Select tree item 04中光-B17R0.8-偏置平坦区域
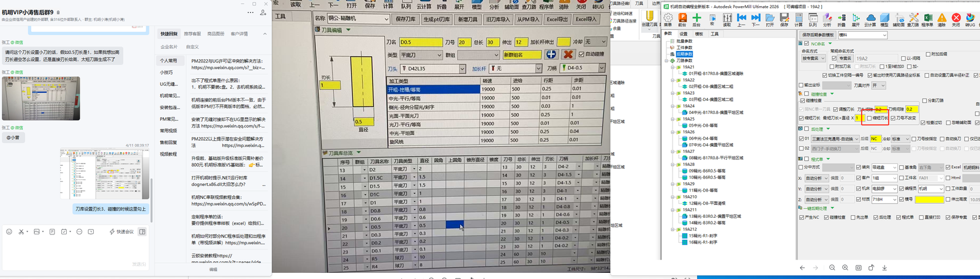Screen dimensions: 980x279 [716, 113]
